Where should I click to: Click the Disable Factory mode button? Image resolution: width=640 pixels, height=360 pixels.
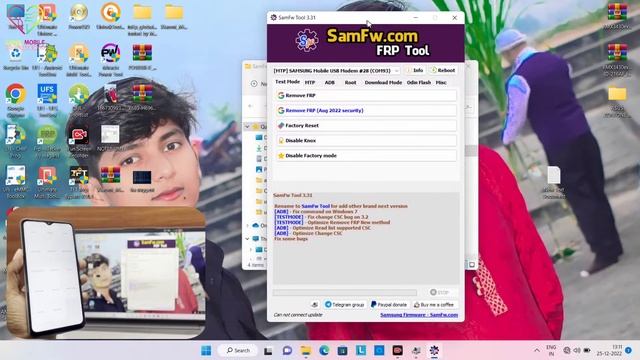[366, 156]
